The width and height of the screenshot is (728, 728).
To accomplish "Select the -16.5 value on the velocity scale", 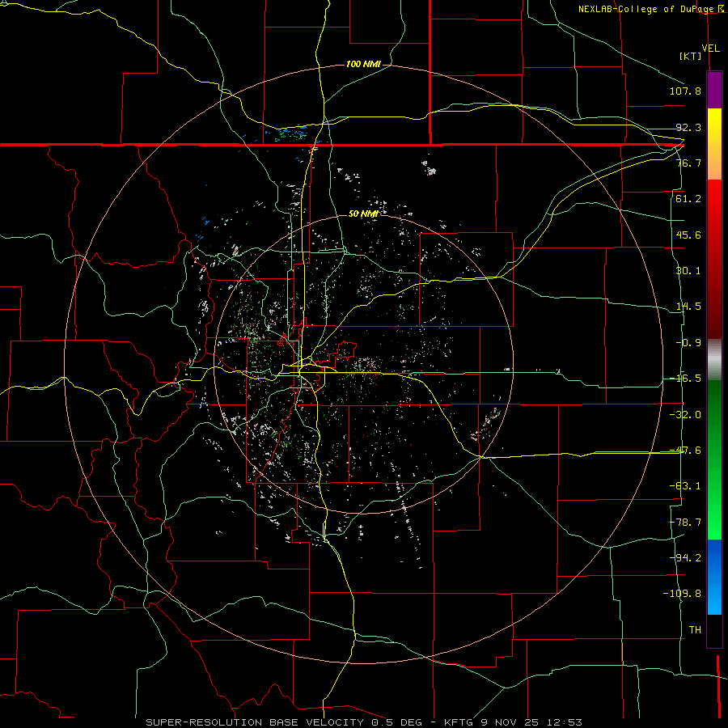I will pyautogui.click(x=685, y=379).
